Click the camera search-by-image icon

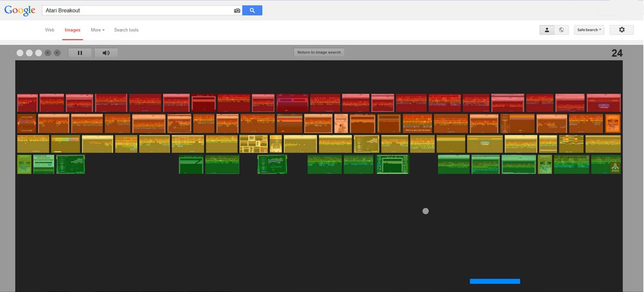237,10
